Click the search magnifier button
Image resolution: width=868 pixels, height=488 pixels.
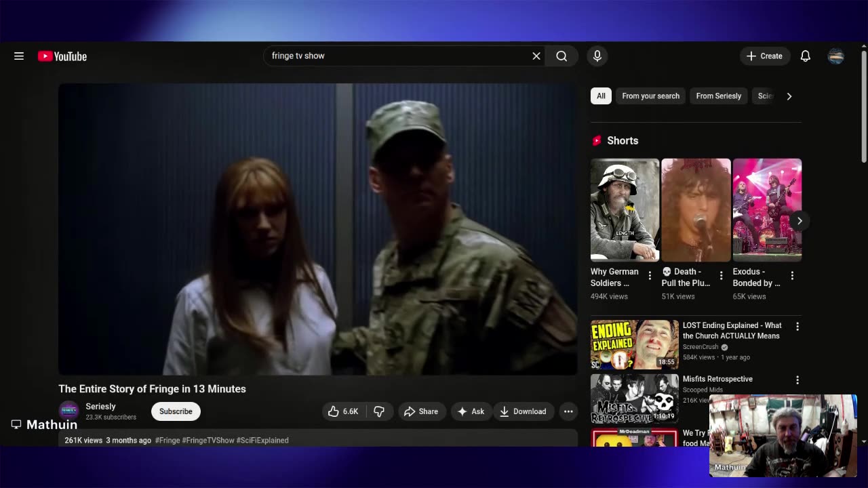561,56
